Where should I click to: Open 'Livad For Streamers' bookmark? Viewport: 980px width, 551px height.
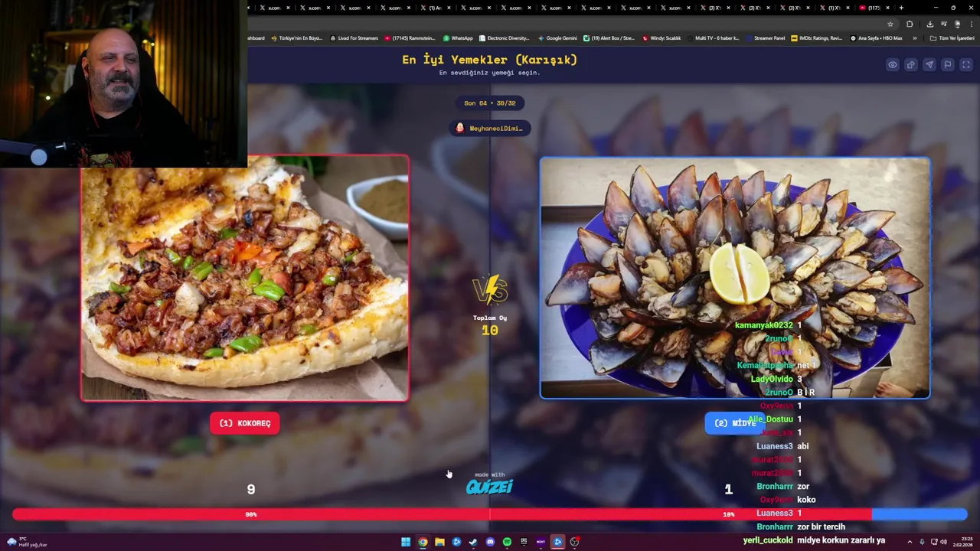tap(354, 37)
